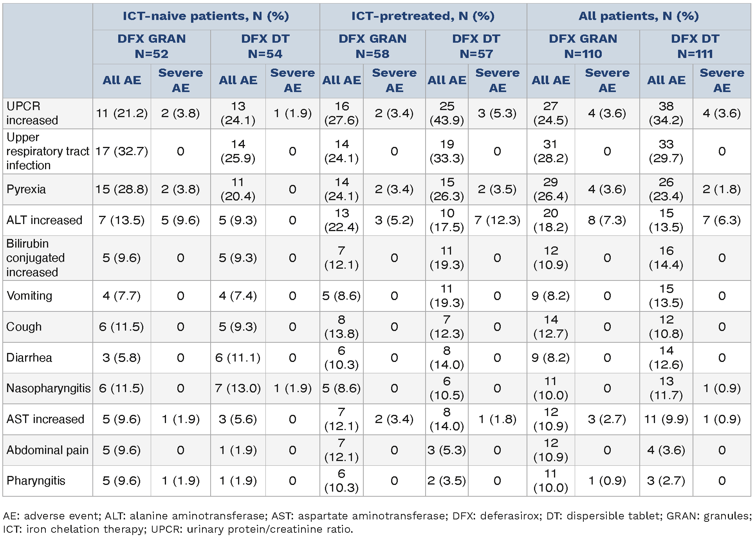Select the cell showing 25 (43.9)
The width and height of the screenshot is (756, 539).
(x=447, y=113)
